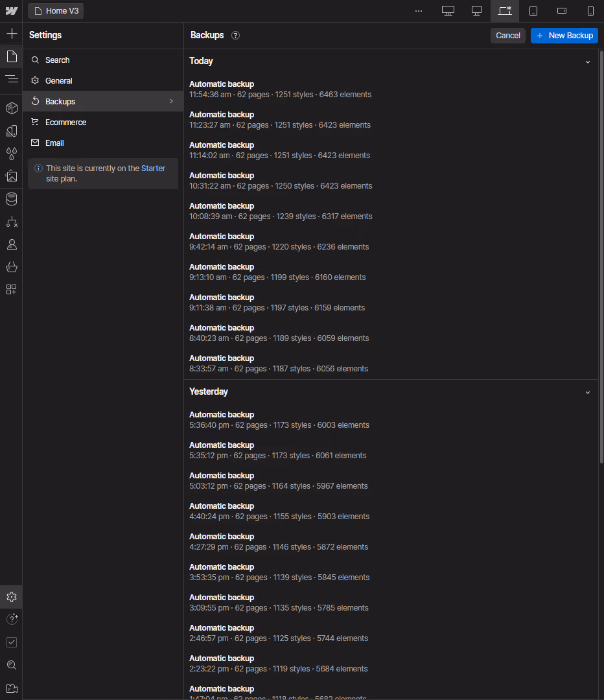Collapse the Today backups section
This screenshot has height=700, width=604.
point(588,62)
